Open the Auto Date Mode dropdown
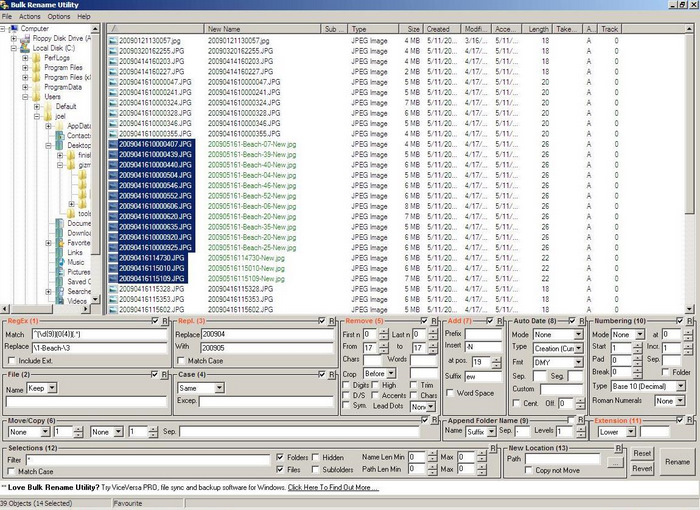 pyautogui.click(x=579, y=334)
